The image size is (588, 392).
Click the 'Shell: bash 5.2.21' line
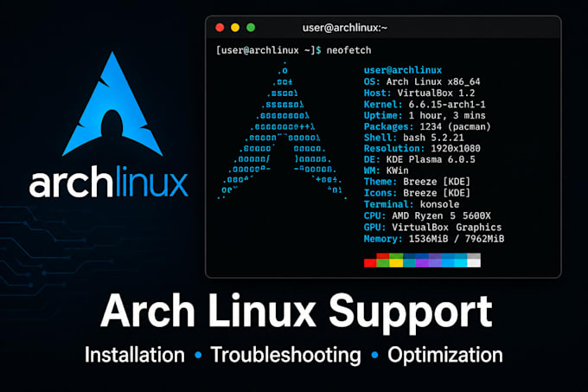(413, 138)
